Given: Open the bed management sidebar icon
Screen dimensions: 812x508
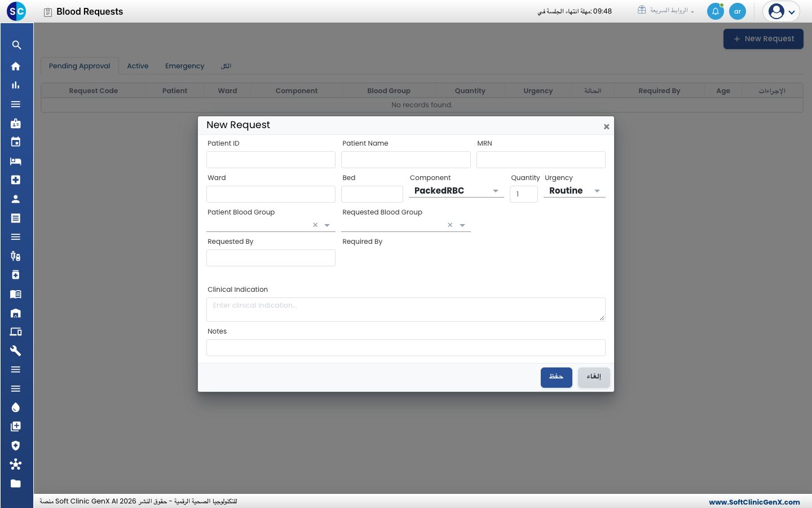Looking at the screenshot, I should 16,161.
